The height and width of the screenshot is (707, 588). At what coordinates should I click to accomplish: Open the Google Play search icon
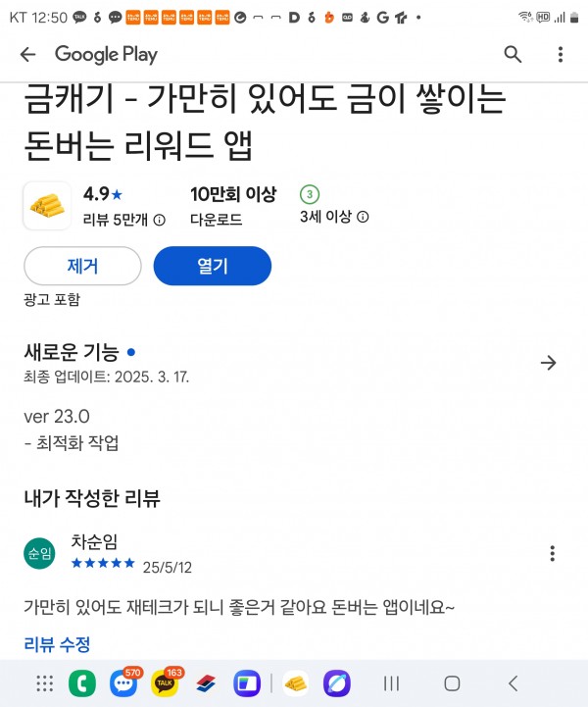point(513,55)
